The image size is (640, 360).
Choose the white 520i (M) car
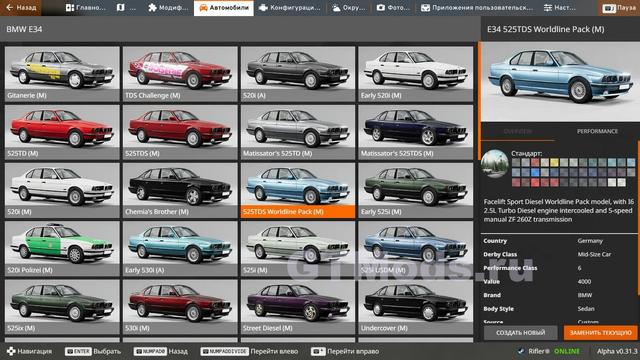[62, 191]
